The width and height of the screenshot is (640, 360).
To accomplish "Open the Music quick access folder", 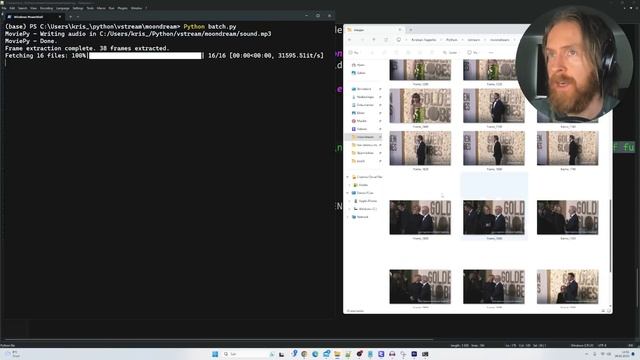I will (x=360, y=121).
